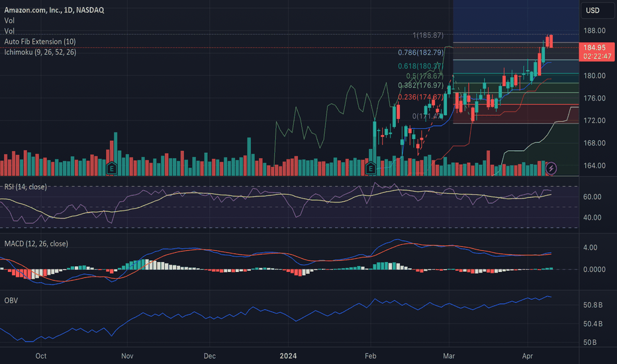Click the OBV scale value 50.8B
This screenshot has height=364, width=617.
[593, 305]
